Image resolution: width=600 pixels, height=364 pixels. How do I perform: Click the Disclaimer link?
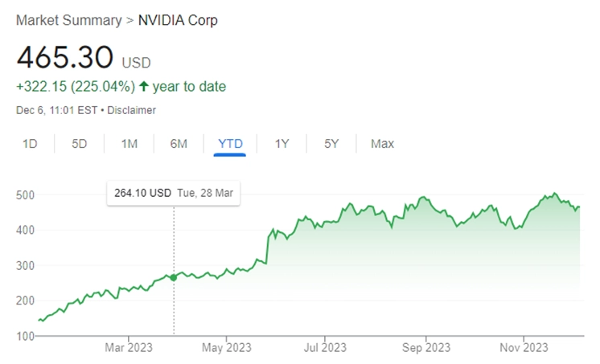(x=131, y=110)
